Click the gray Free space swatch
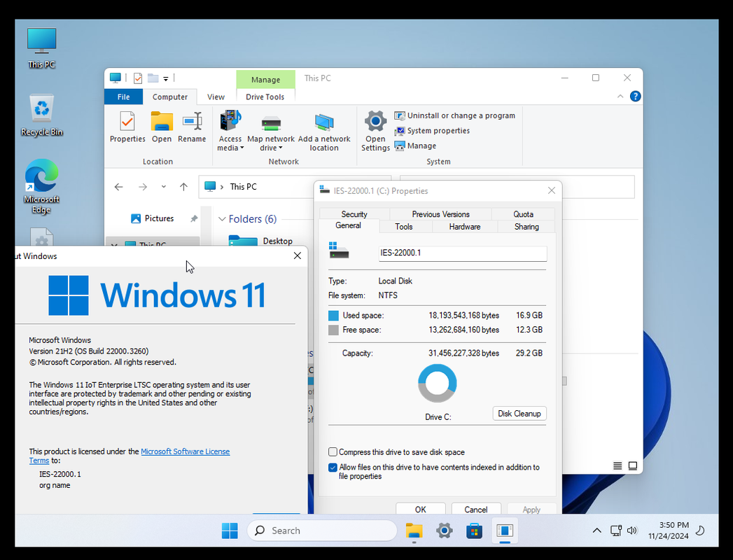Screen dimensions: 733x560 (x=333, y=330)
